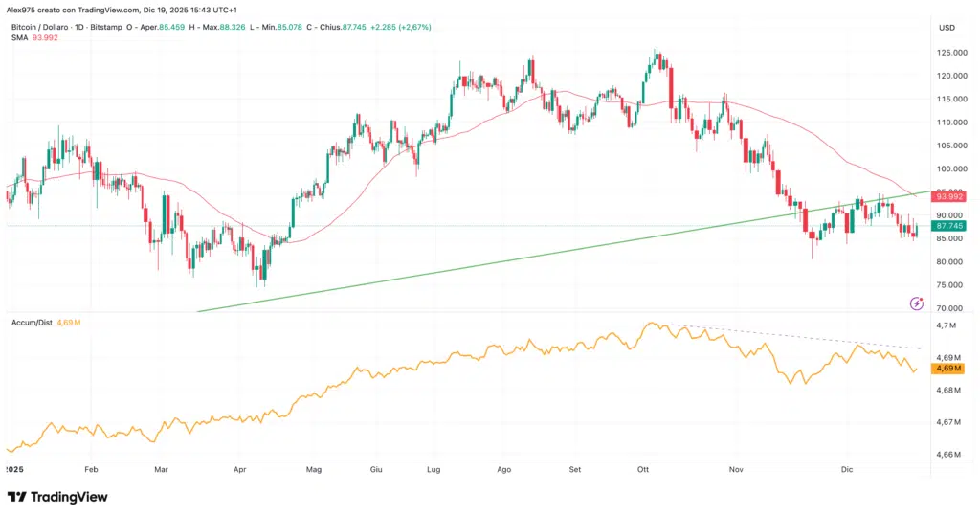
Task: Click the green 87.745 current price tag
Action: coord(950,226)
